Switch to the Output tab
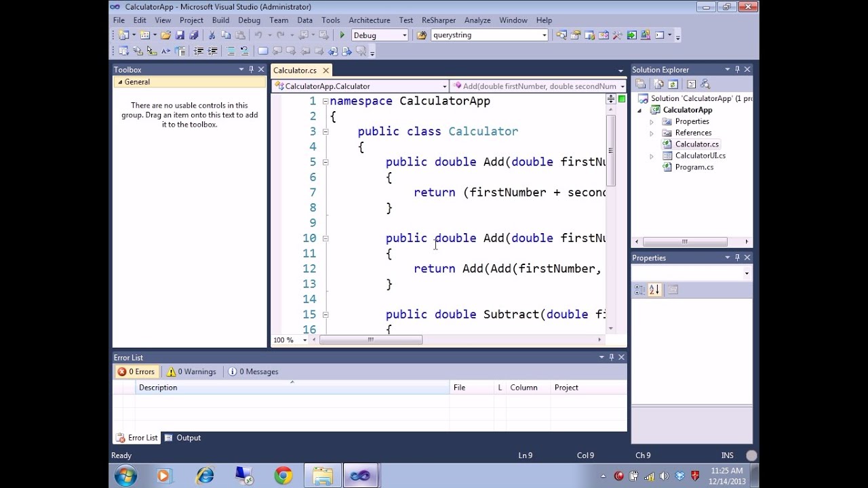This screenshot has height=488, width=868. point(182,438)
